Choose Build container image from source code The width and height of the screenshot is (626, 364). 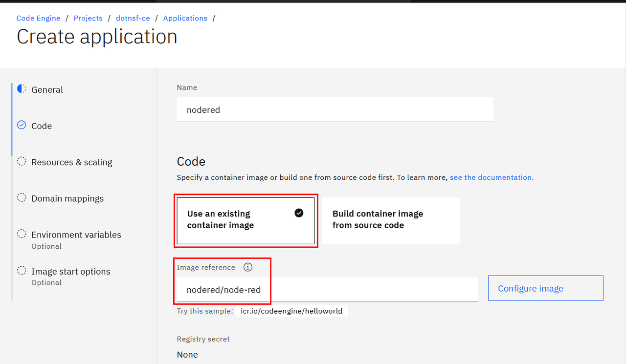coord(391,220)
